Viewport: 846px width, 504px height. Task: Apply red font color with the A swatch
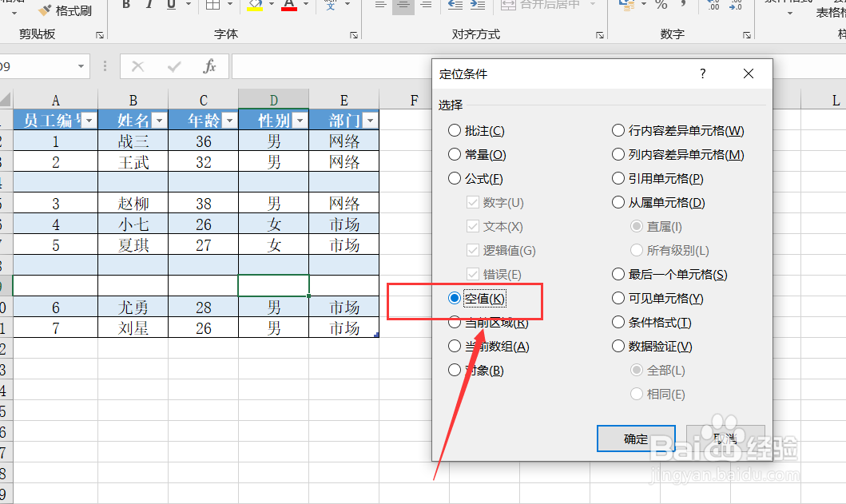pos(291,6)
